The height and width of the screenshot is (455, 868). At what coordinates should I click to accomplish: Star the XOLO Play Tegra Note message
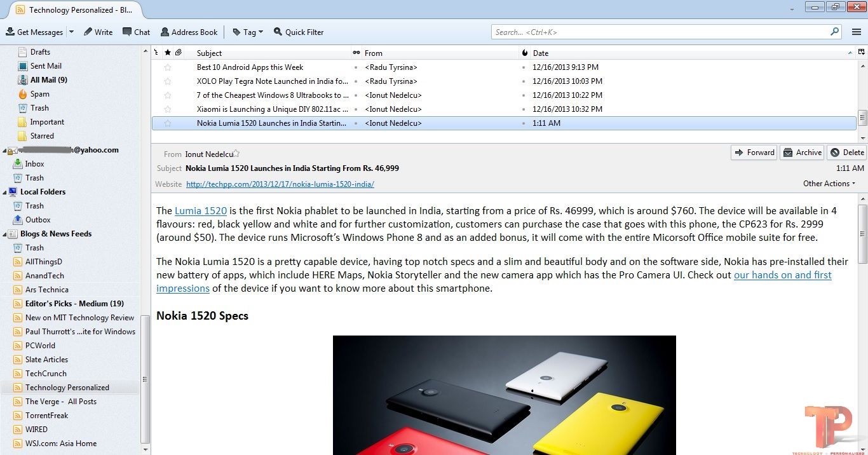(168, 81)
